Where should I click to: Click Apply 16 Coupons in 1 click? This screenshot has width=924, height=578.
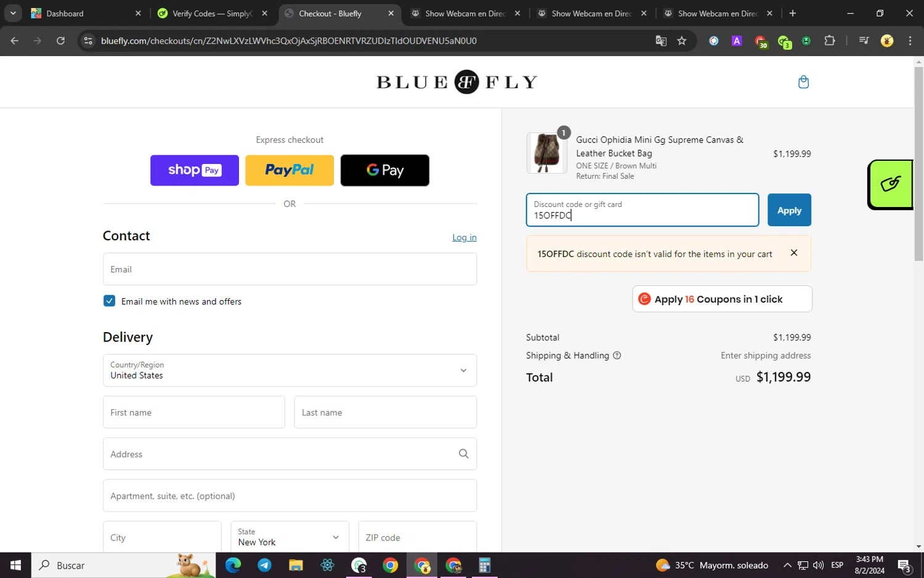(722, 299)
